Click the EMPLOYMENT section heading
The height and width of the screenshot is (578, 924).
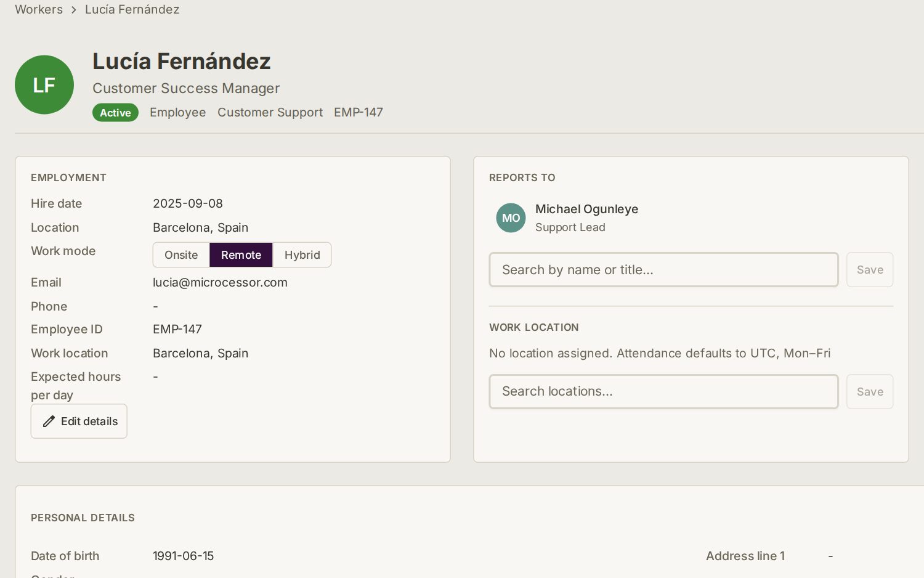[68, 178]
